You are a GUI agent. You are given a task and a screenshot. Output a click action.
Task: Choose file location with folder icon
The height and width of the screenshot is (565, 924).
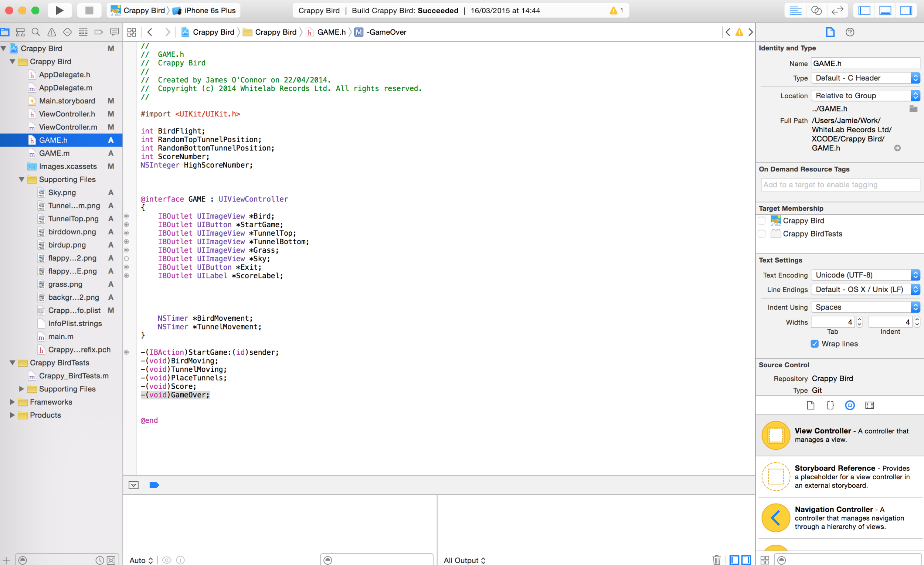pos(913,109)
